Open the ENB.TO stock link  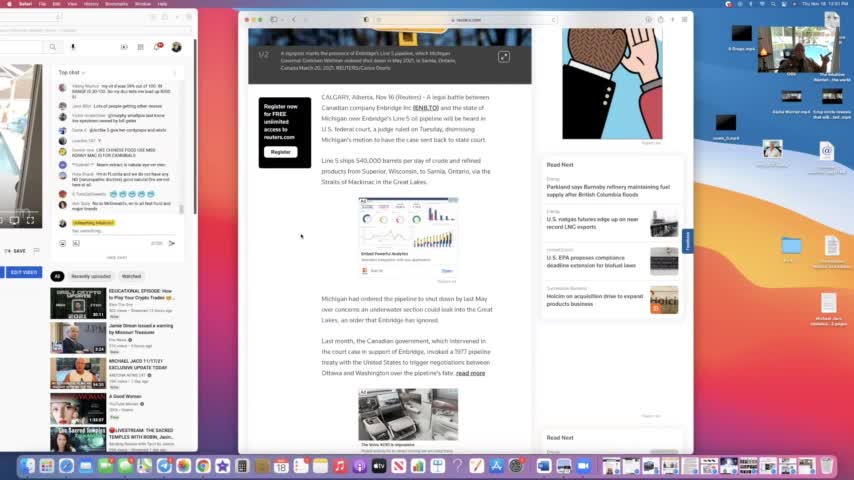tap(426, 108)
